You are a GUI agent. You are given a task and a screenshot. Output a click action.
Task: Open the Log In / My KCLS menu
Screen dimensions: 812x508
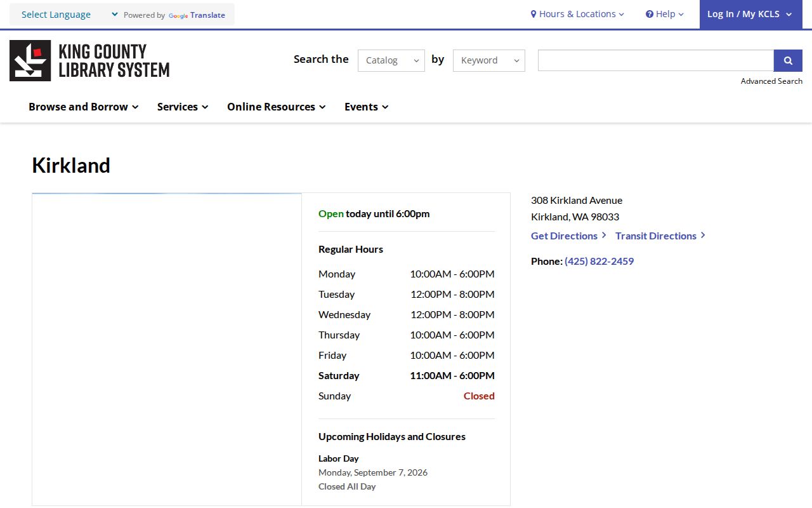coord(750,14)
